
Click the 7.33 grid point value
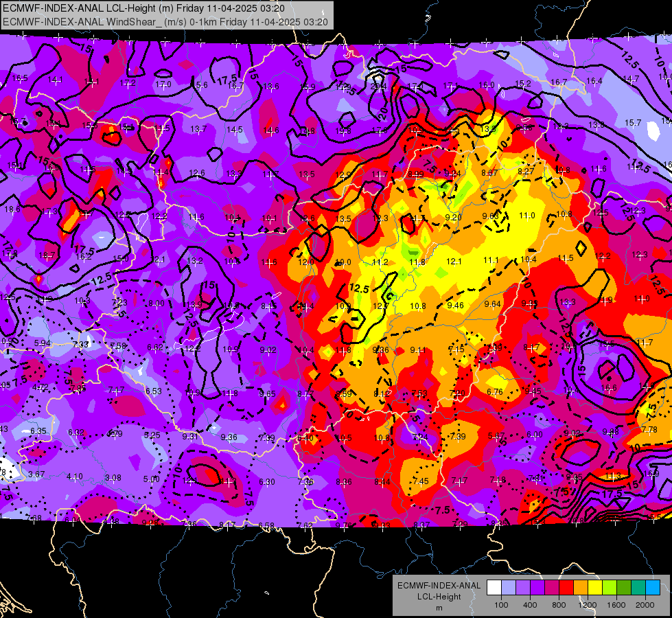(80, 345)
